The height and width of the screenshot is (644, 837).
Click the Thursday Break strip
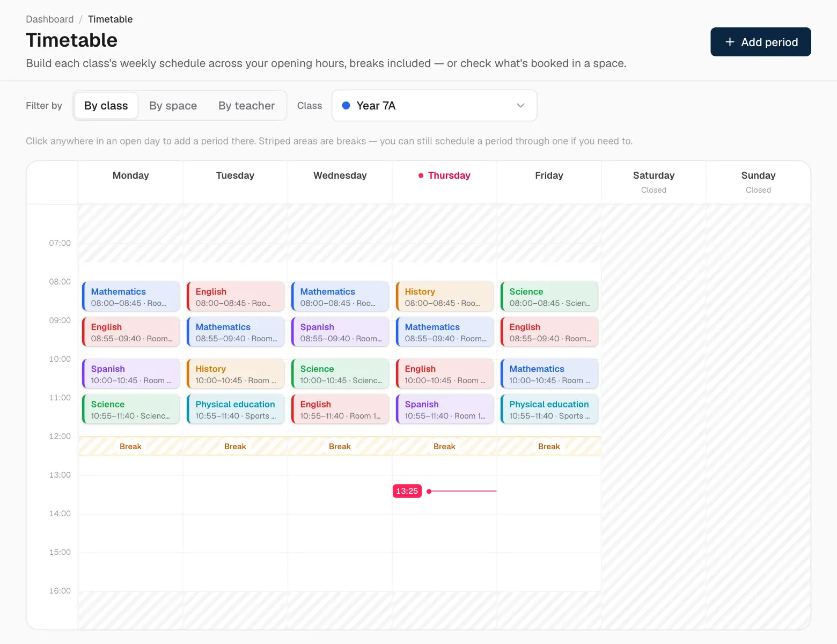tap(445, 446)
